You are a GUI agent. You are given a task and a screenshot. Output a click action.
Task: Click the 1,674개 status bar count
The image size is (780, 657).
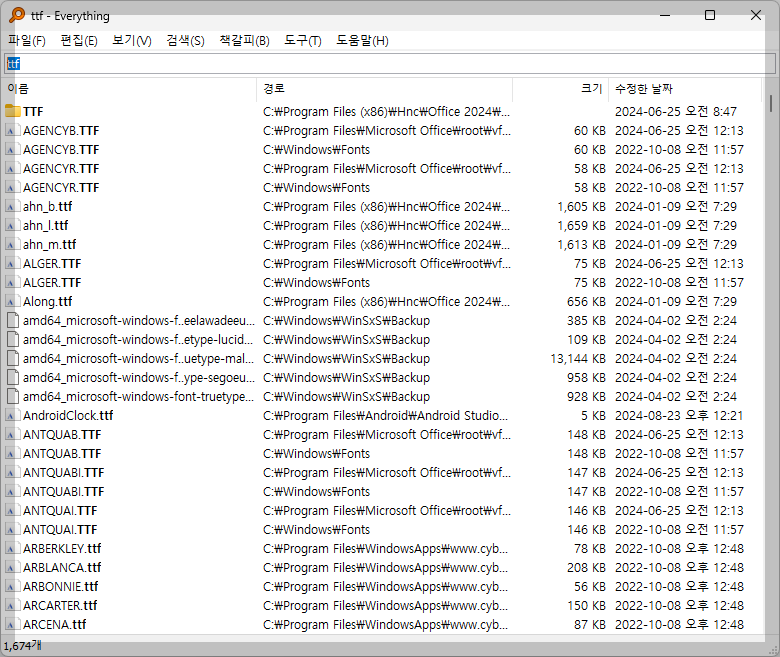[x=22, y=646]
